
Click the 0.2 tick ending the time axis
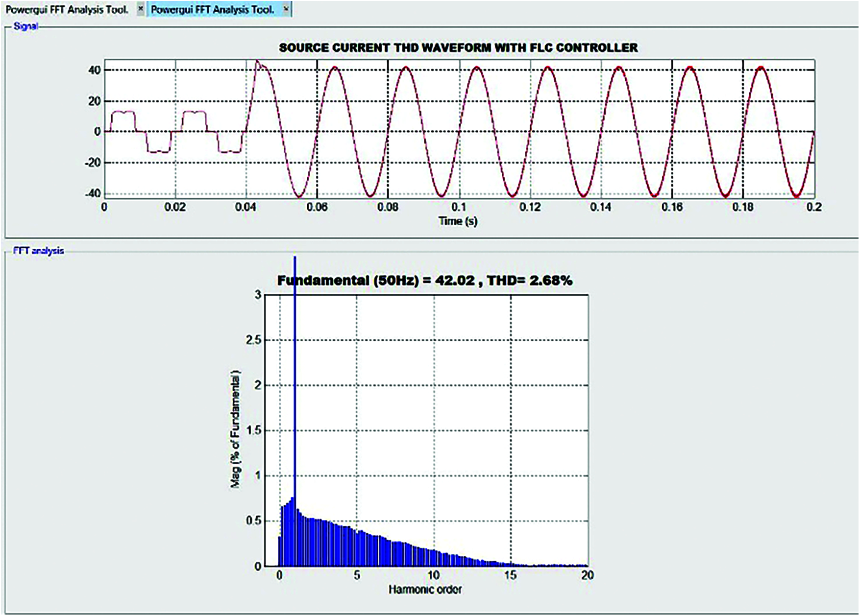tap(813, 207)
